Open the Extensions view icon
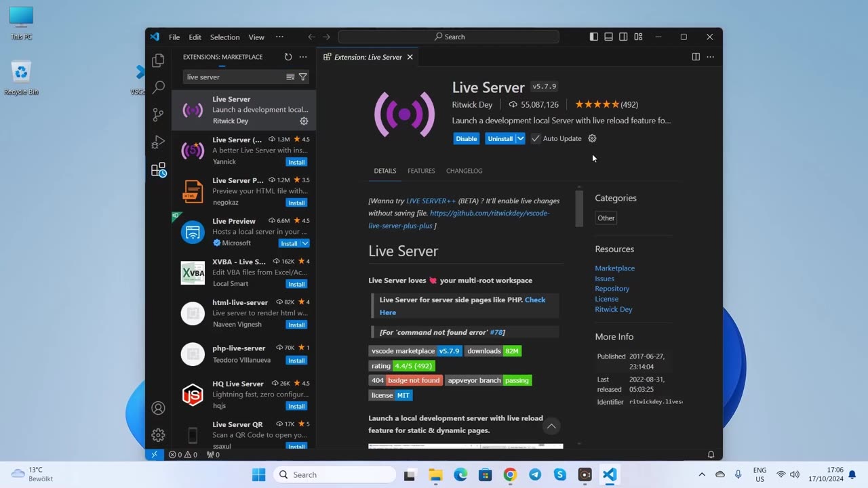The image size is (868, 488). click(158, 169)
